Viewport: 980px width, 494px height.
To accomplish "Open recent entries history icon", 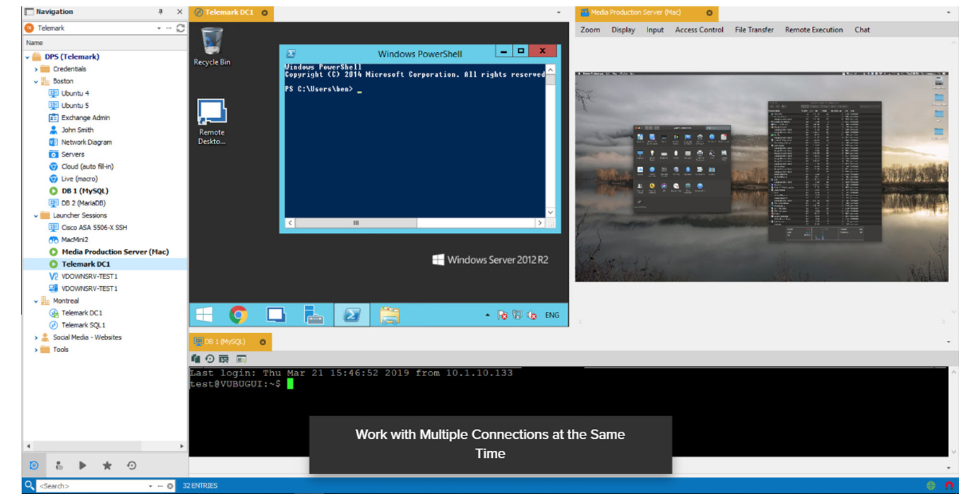I will point(131,465).
